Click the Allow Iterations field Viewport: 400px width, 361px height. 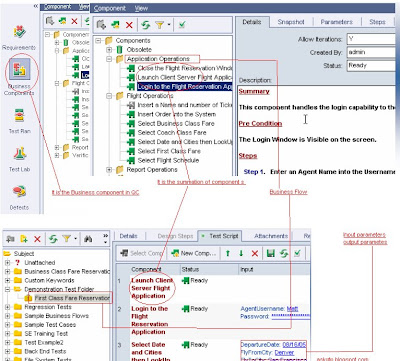371,39
